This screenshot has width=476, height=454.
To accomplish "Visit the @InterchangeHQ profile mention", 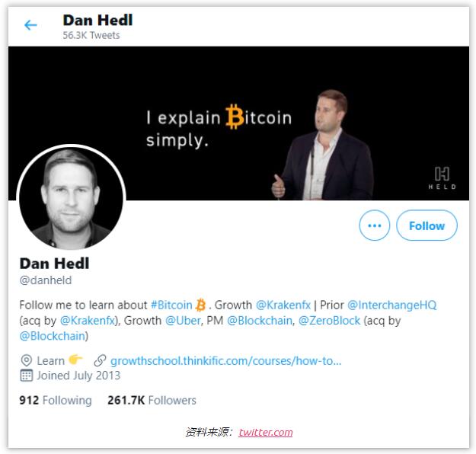I will 392,305.
